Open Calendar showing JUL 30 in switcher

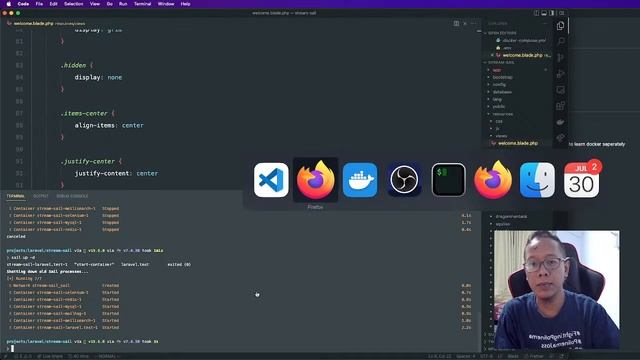point(582,180)
